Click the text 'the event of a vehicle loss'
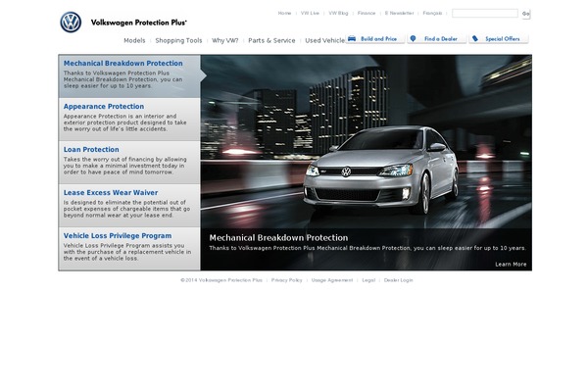 pyautogui.click(x=101, y=259)
